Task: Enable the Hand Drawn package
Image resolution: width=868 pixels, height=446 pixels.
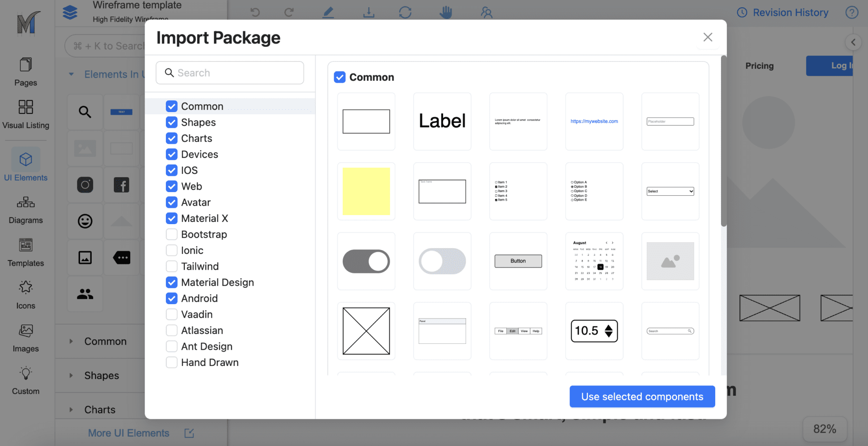Action: pyautogui.click(x=172, y=362)
